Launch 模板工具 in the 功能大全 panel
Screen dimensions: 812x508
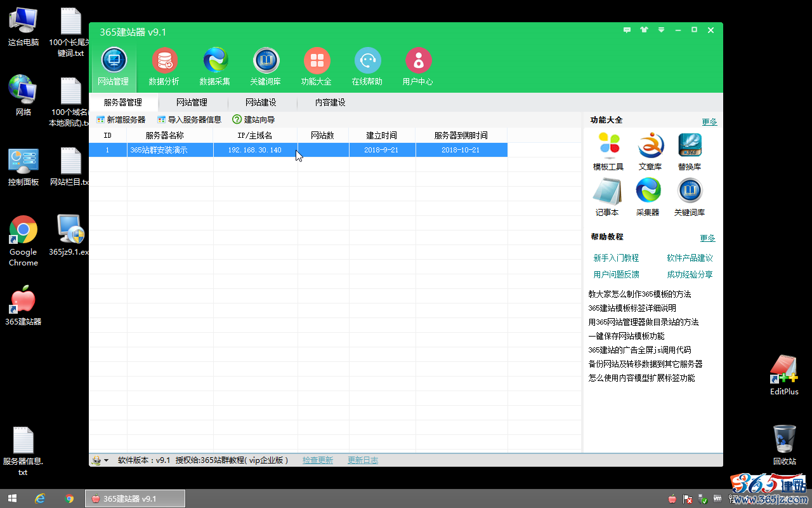pos(608,151)
